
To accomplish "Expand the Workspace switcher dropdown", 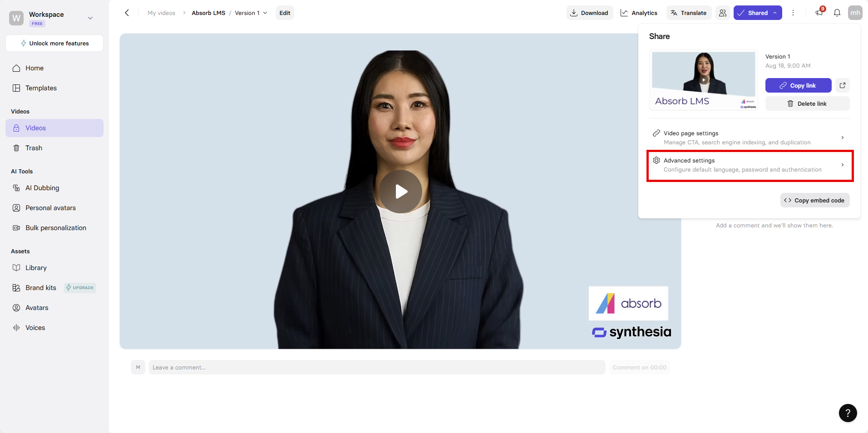I will [x=90, y=18].
